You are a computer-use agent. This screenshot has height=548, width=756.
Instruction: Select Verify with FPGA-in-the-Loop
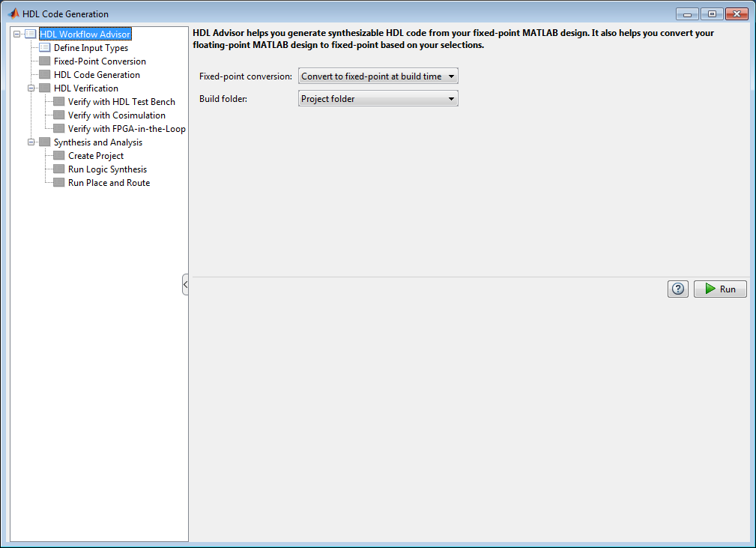pos(127,129)
